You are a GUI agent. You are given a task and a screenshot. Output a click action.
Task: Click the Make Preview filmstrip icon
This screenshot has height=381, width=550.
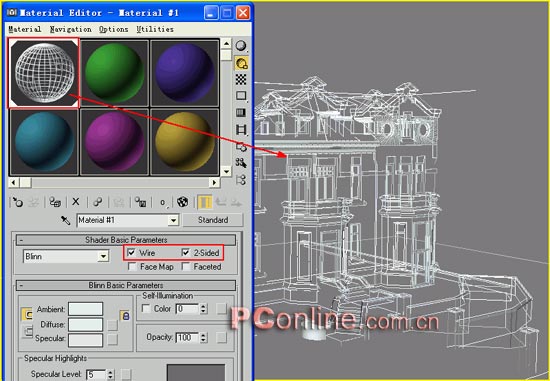pos(241,130)
